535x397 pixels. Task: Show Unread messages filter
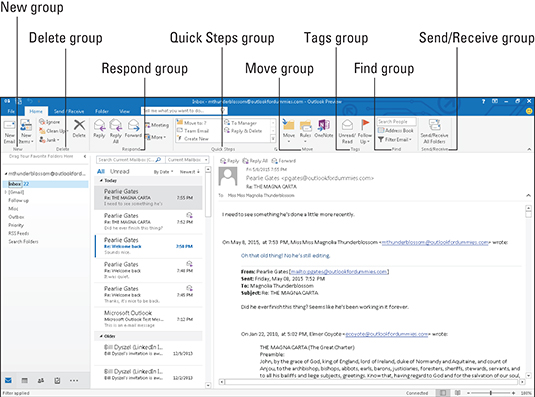pos(119,171)
